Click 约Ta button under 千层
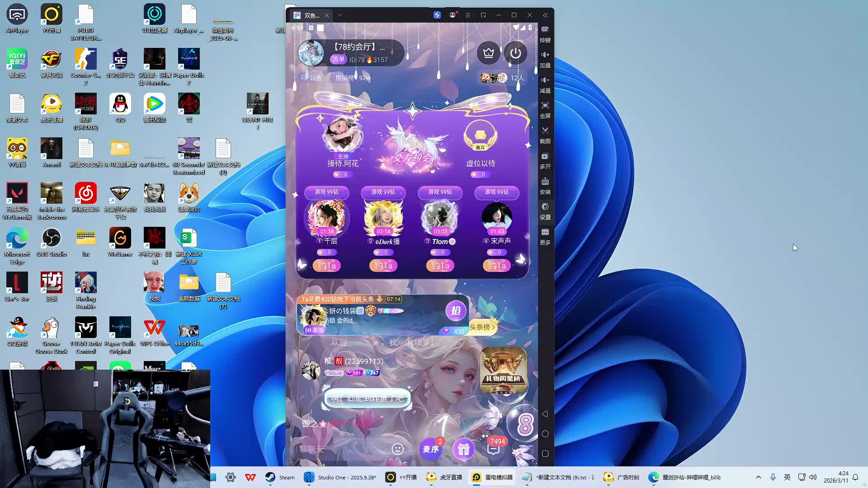Image resolution: width=868 pixels, height=488 pixels. pyautogui.click(x=327, y=266)
